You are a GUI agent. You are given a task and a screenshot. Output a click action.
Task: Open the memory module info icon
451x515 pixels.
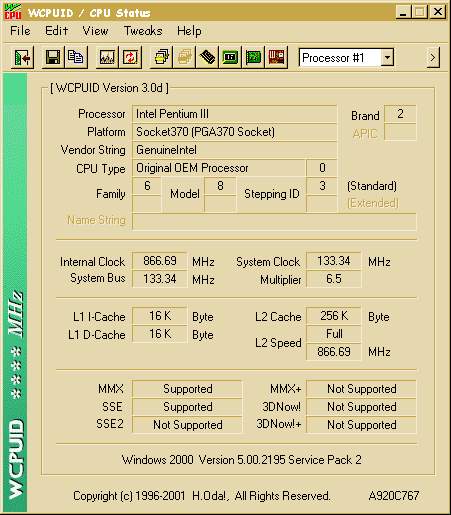coord(207,57)
